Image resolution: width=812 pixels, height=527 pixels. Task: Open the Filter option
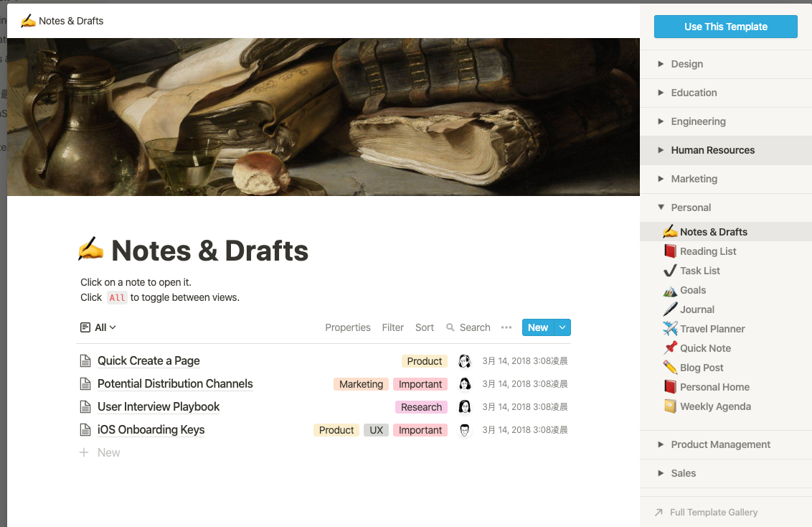pos(392,327)
